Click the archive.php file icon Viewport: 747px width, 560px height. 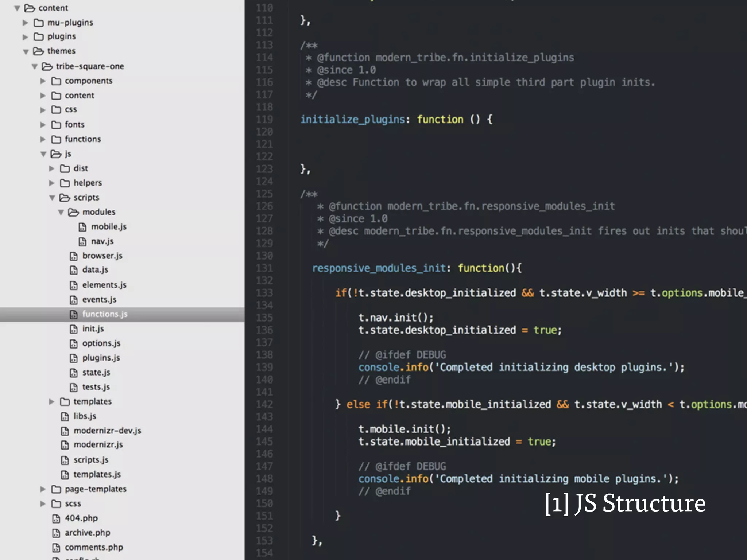click(56, 533)
